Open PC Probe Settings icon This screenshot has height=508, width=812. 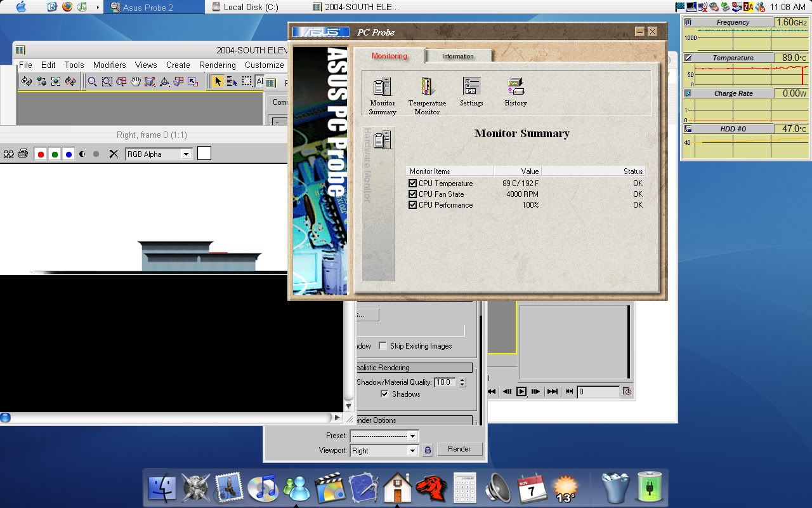[471, 92]
